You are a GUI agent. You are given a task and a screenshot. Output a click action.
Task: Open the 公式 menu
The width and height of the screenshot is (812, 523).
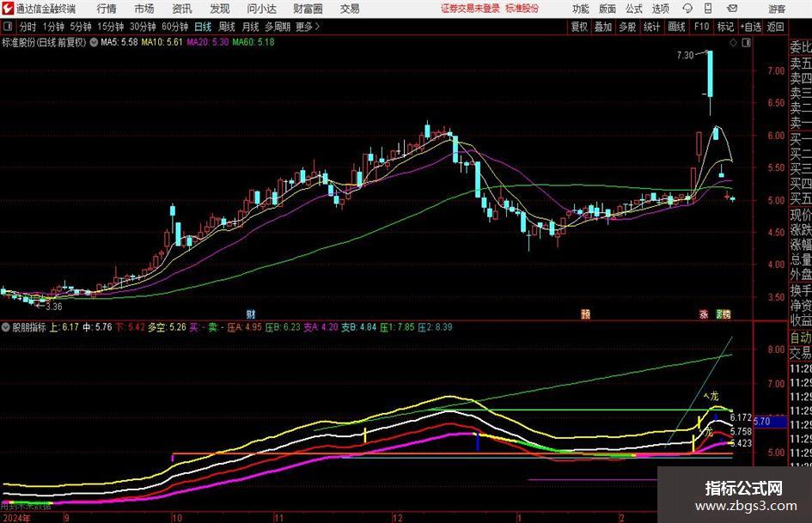[634, 9]
